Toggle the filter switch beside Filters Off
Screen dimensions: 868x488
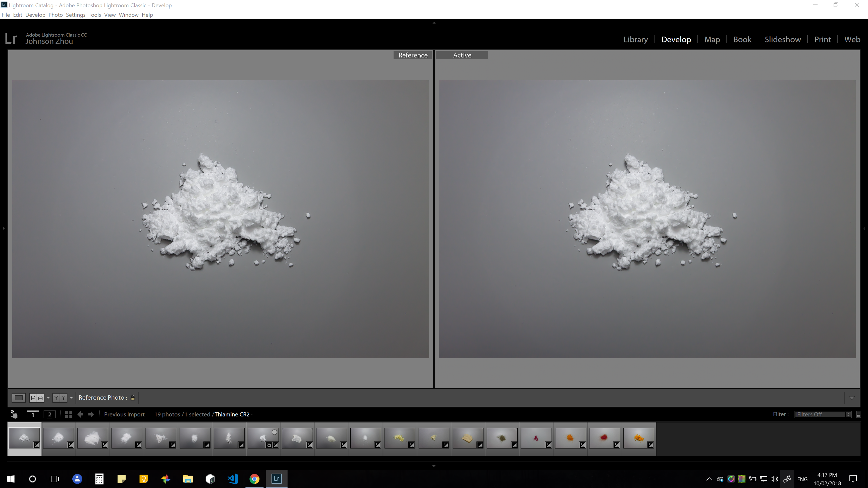tap(858, 415)
